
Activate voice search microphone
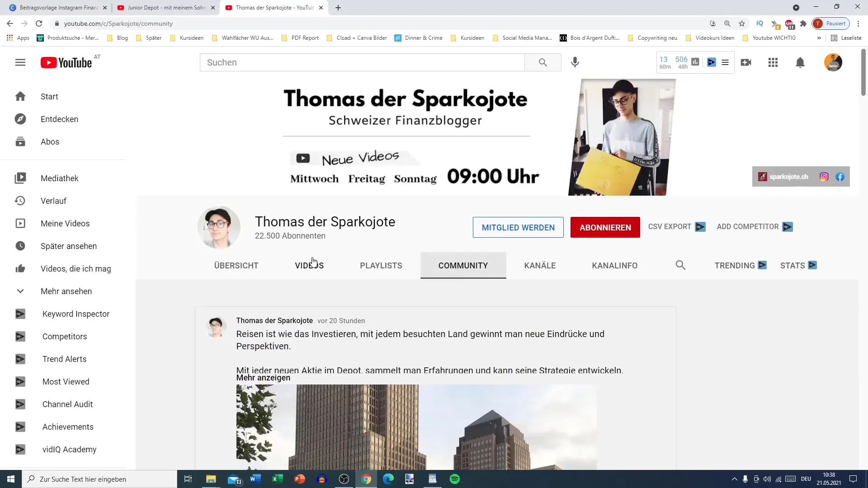(575, 62)
